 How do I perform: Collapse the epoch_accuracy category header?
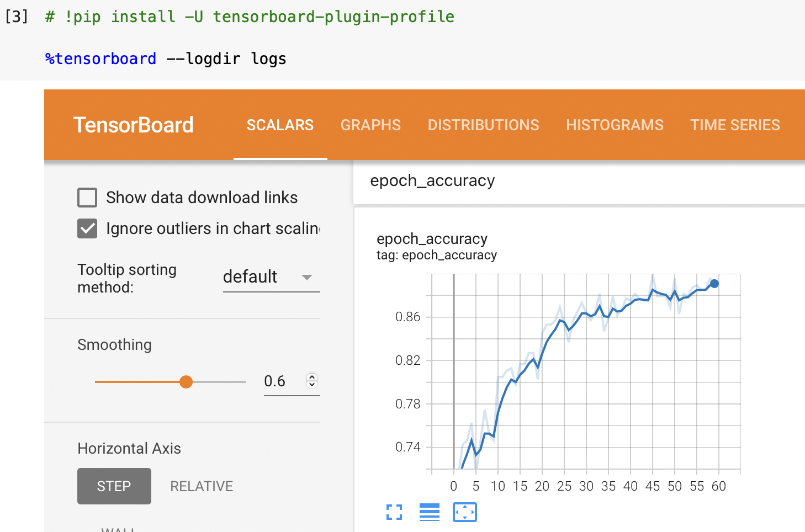pos(433,180)
